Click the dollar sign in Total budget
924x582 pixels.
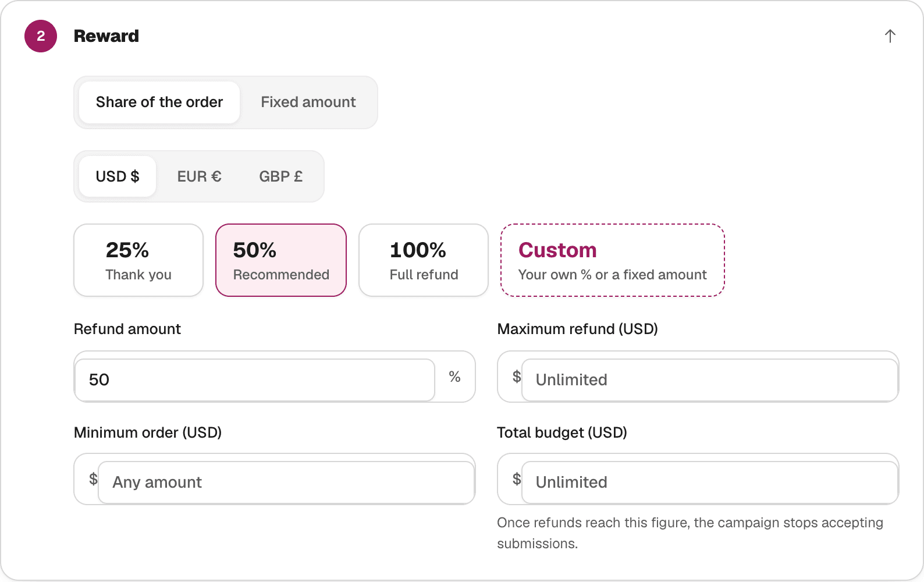tap(517, 480)
